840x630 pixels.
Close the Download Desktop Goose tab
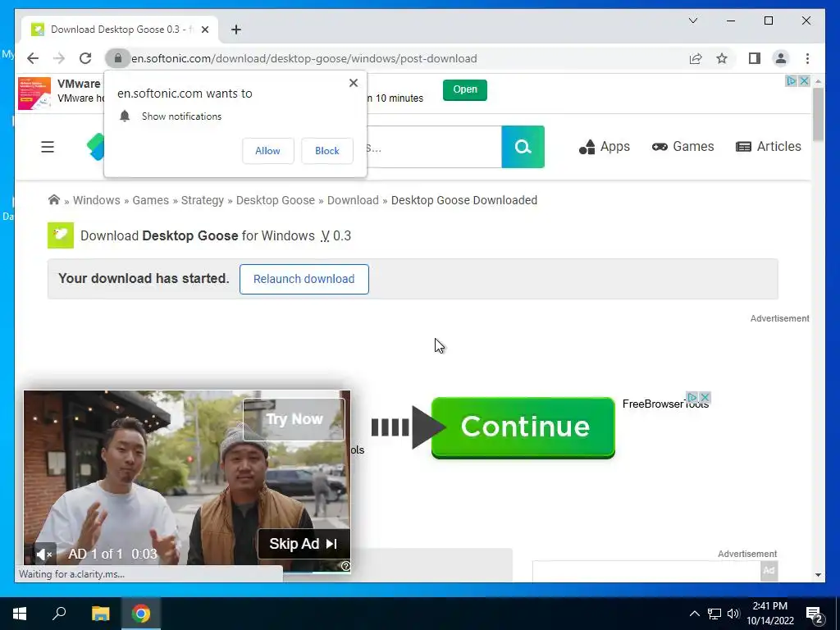(204, 30)
